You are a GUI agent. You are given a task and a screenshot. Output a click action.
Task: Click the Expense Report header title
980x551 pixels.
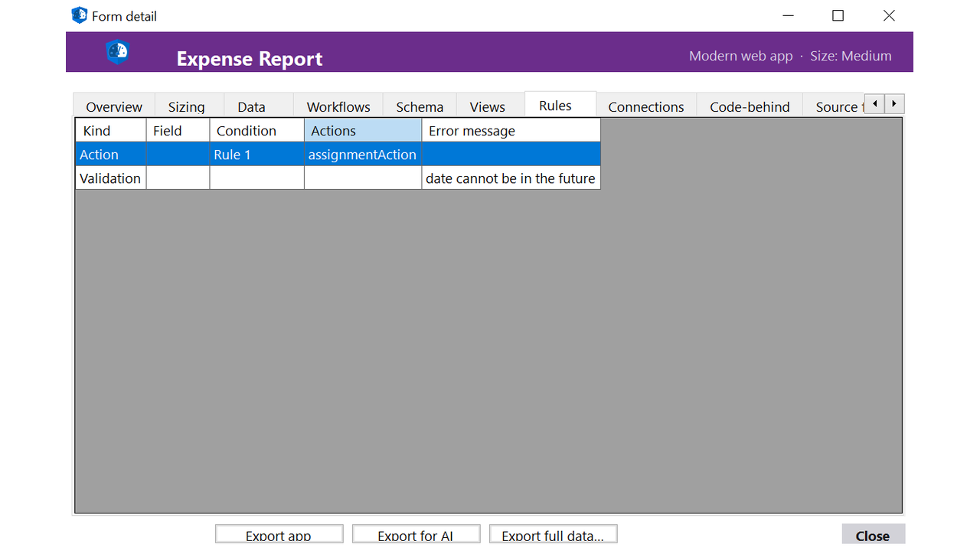[x=250, y=59]
